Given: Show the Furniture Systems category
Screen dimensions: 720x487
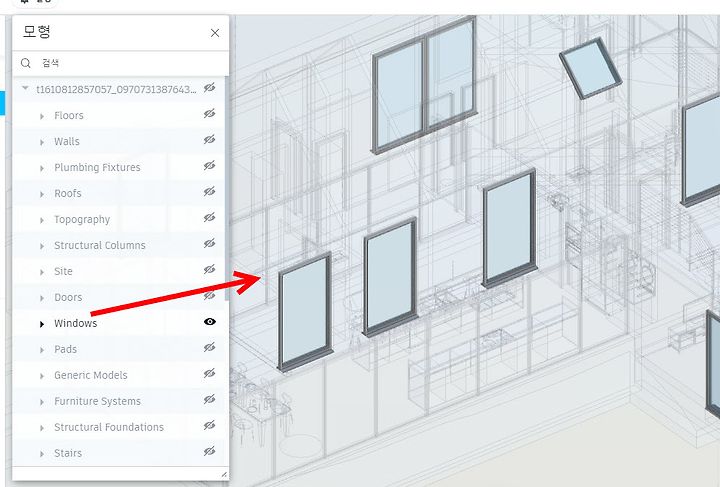Looking at the screenshot, I should tap(209, 399).
